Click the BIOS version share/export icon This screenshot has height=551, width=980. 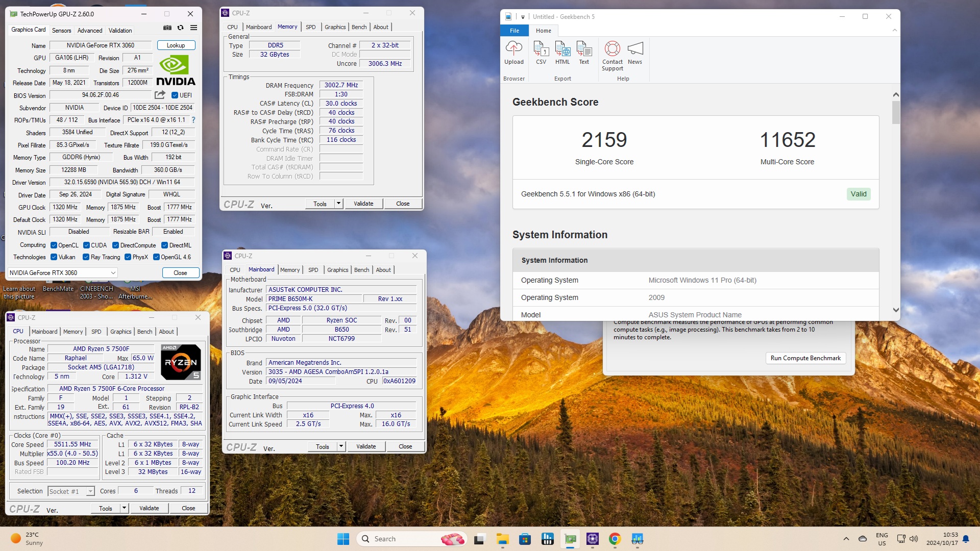(160, 95)
